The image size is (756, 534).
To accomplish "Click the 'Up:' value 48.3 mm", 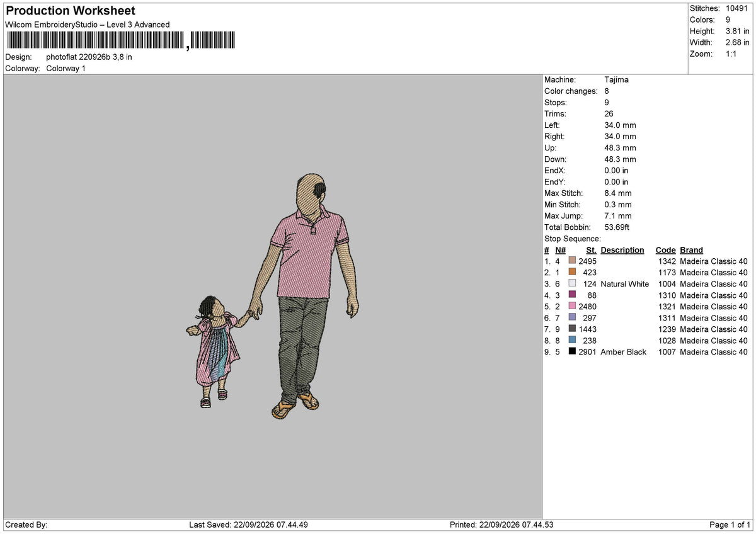I will (620, 148).
